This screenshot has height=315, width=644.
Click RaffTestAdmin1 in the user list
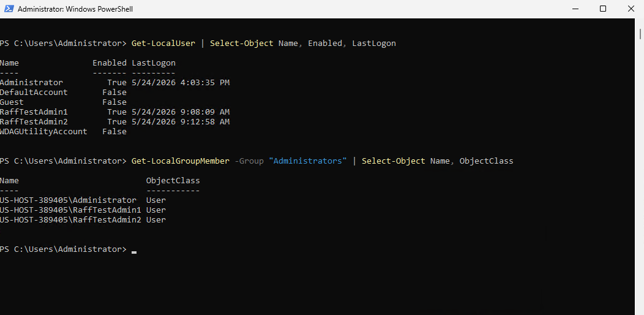pyautogui.click(x=34, y=112)
